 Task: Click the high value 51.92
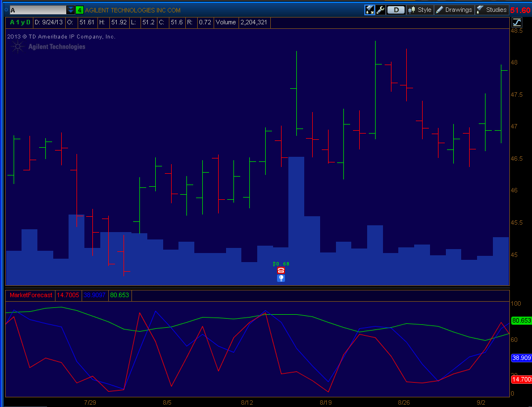pyautogui.click(x=119, y=23)
